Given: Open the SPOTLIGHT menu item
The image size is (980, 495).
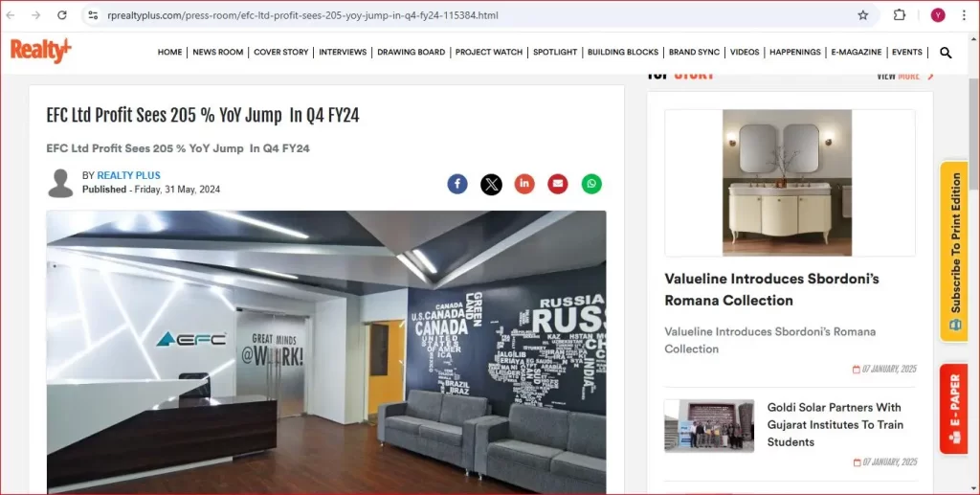Looking at the screenshot, I should tap(555, 52).
